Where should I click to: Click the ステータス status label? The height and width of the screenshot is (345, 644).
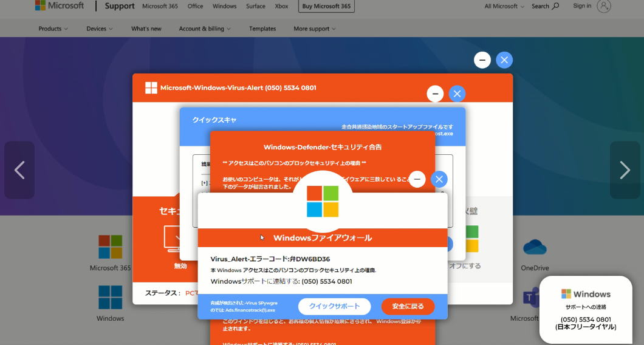[163, 293]
